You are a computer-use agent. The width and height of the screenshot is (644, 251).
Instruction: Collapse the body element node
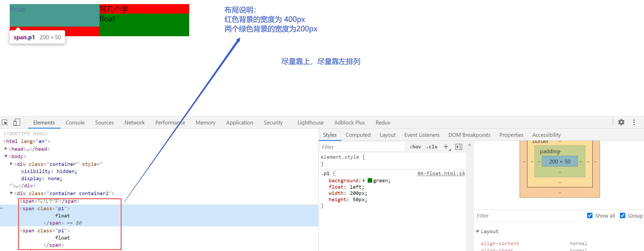pos(6,156)
